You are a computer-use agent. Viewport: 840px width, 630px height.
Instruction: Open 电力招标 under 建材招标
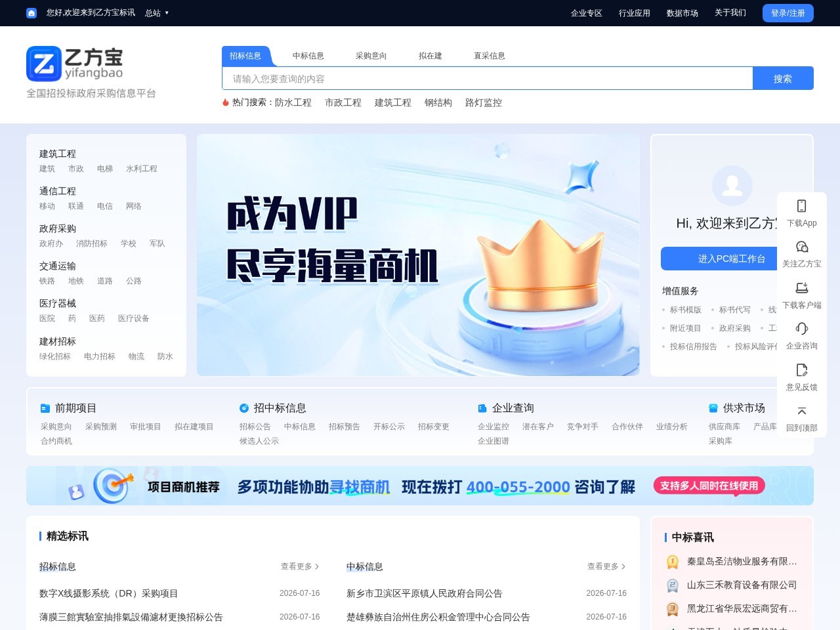pyautogui.click(x=100, y=356)
